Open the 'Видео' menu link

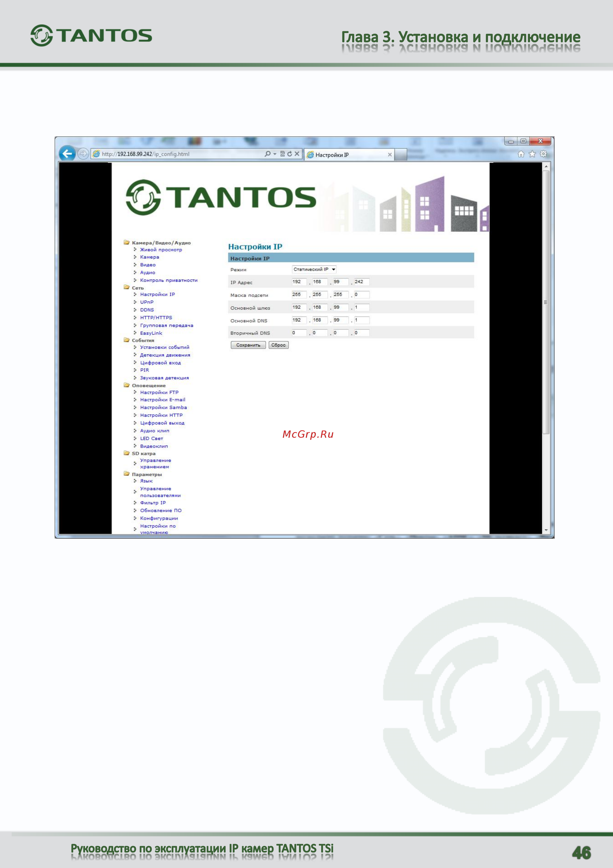pos(148,265)
